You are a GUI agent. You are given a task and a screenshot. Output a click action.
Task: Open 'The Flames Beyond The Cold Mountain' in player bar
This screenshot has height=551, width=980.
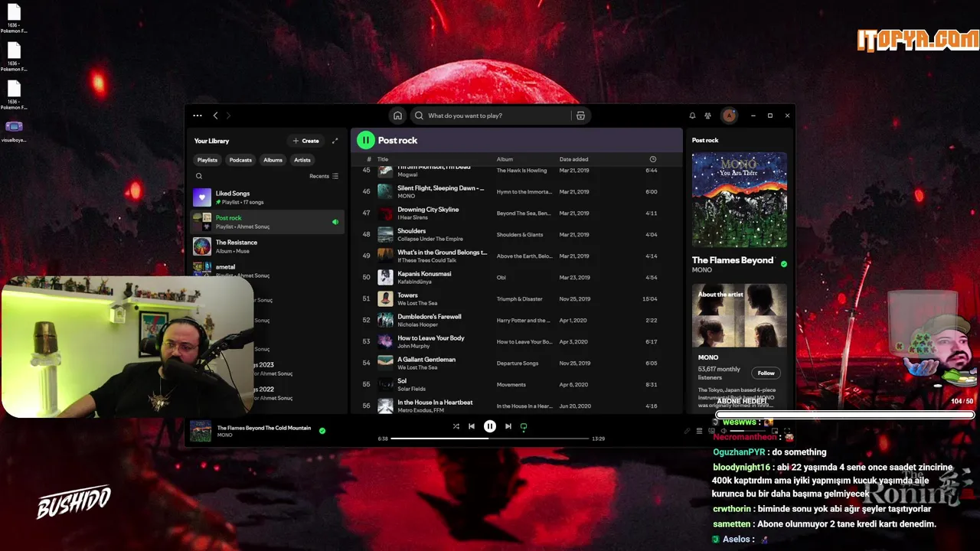(264, 428)
